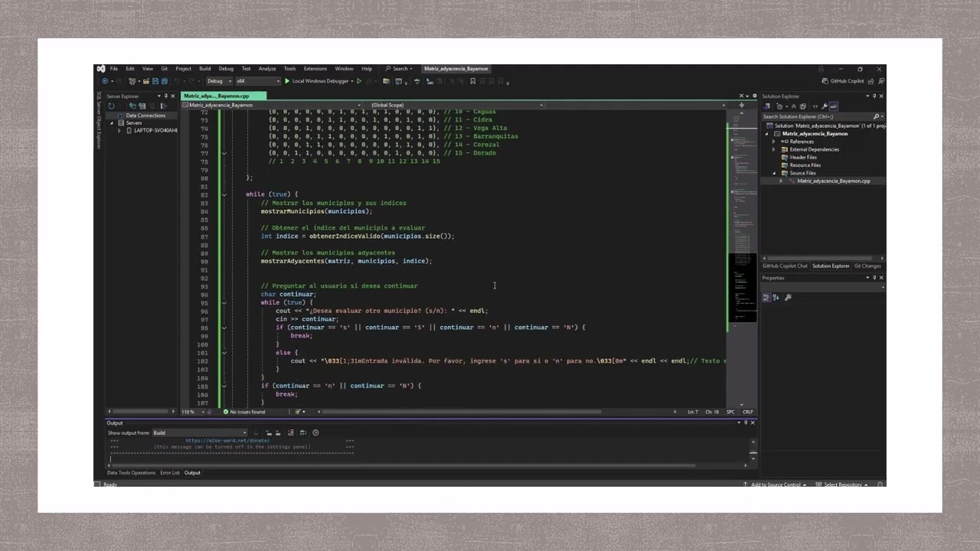Image resolution: width=980 pixels, height=551 pixels.
Task: Click the Save All toolbar icon
Action: click(x=164, y=81)
